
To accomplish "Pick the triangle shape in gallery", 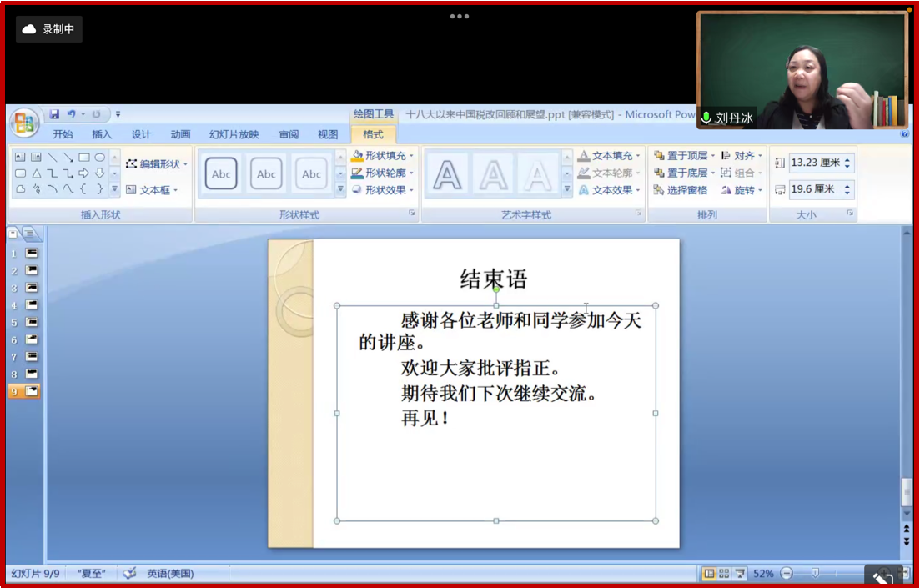I will [36, 173].
